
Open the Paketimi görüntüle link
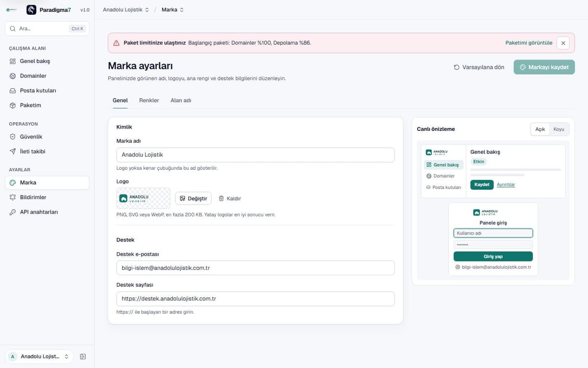[x=529, y=43]
